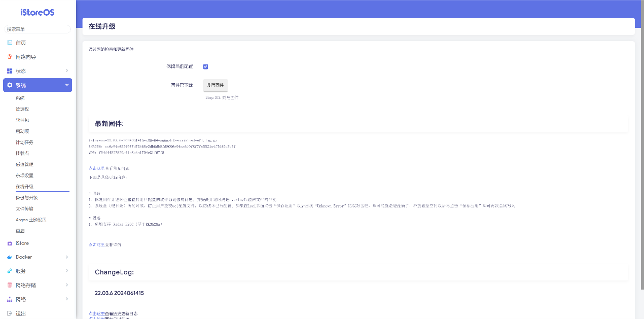Click the 网络向导 wizard icon
Screen dimensions: 644x319
10,57
